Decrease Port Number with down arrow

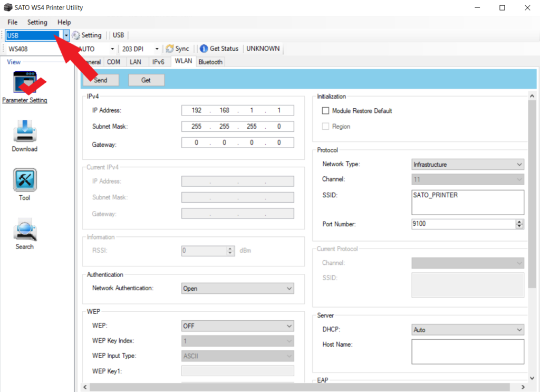coord(519,226)
